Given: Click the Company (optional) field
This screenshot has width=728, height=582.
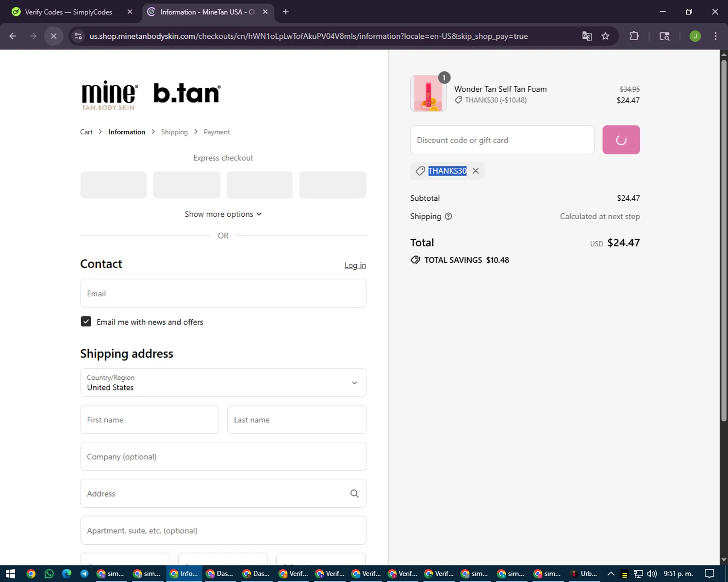Looking at the screenshot, I should click(x=223, y=456).
